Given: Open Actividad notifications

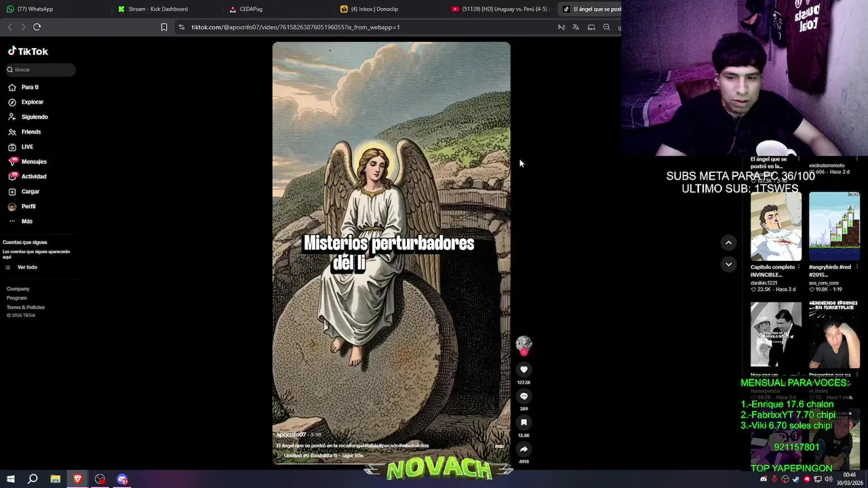Looking at the screenshot, I should [27, 176].
